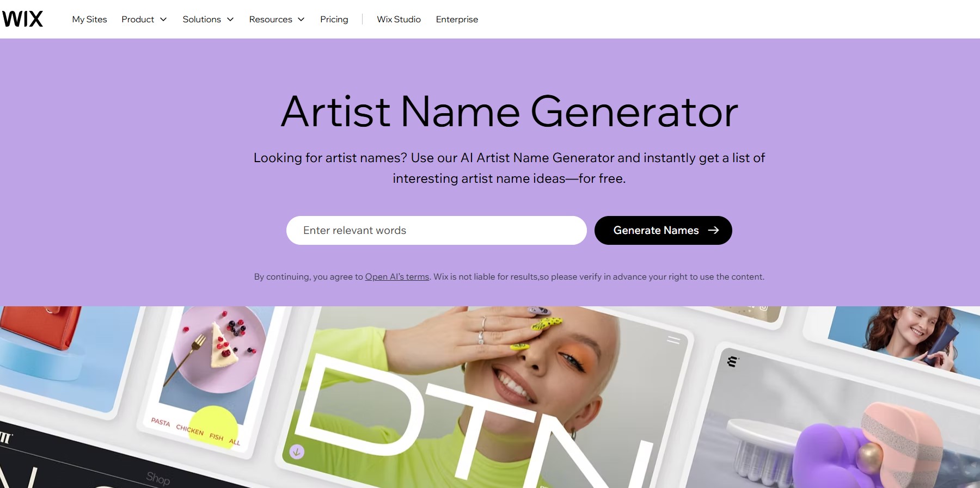Select the cake dessert template thumbnail

pyautogui.click(x=215, y=375)
